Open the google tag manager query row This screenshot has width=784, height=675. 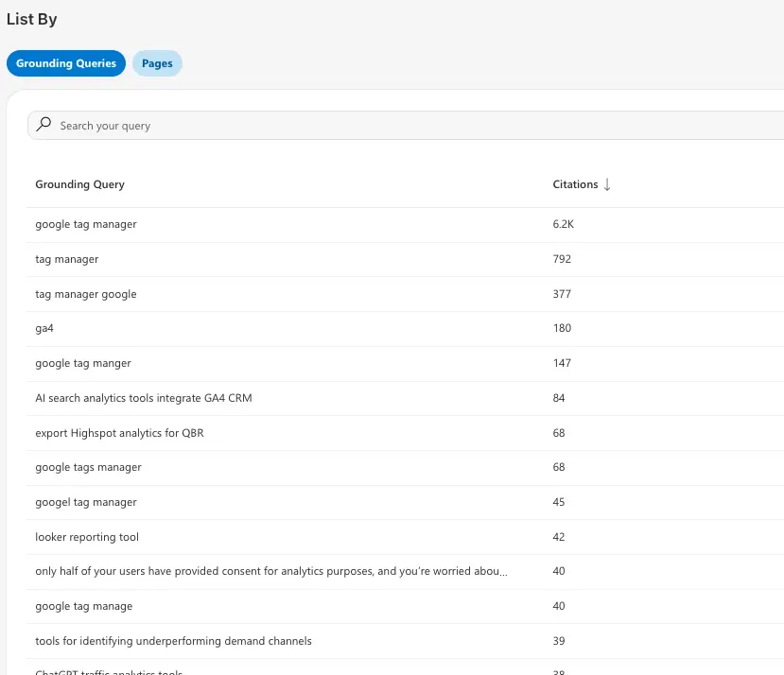(x=85, y=224)
